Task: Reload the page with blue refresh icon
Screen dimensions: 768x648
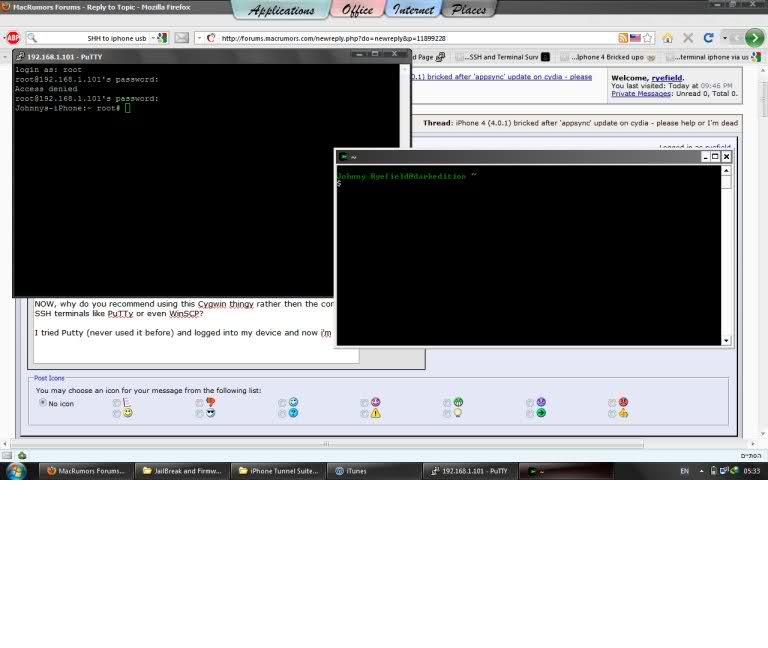Action: point(708,38)
